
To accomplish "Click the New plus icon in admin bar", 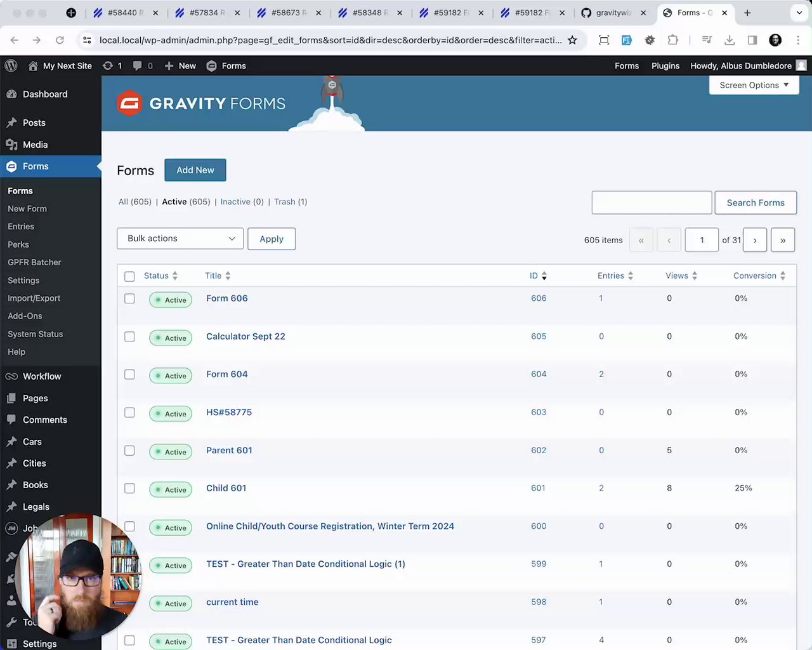I will pos(169,65).
